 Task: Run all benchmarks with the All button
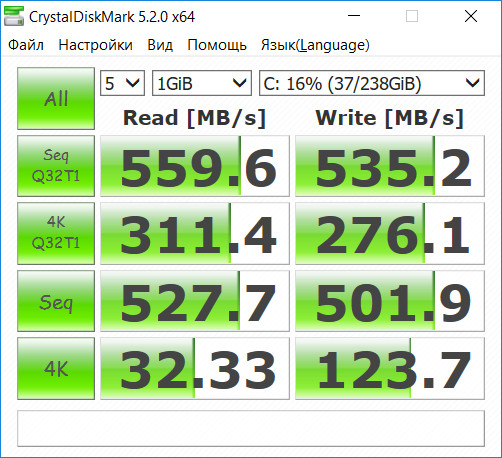pyautogui.click(x=56, y=99)
